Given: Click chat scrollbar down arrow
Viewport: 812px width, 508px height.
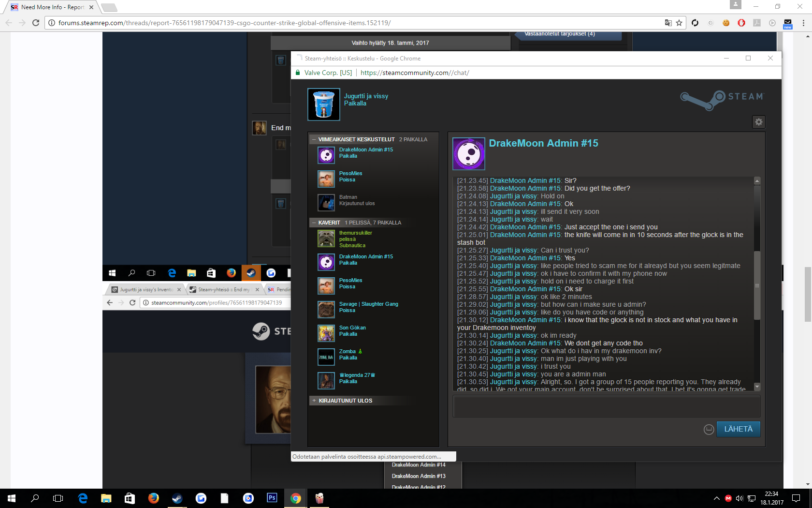Looking at the screenshot, I should (757, 387).
